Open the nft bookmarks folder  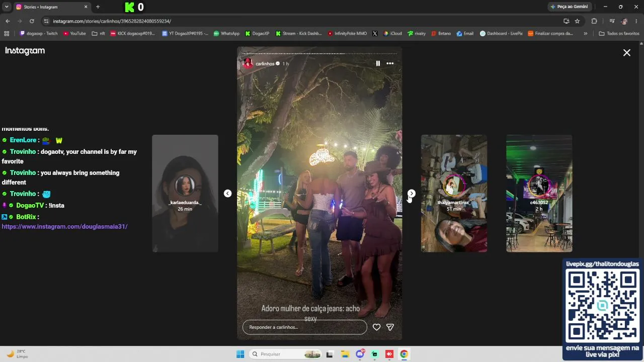[99, 34]
